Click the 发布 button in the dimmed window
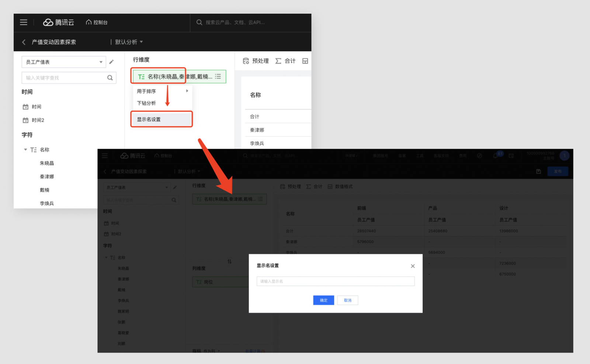This screenshot has width=590, height=364. (x=558, y=171)
